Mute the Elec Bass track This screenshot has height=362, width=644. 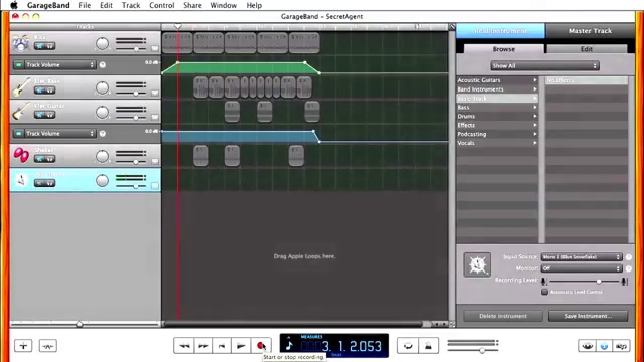[x=39, y=90]
